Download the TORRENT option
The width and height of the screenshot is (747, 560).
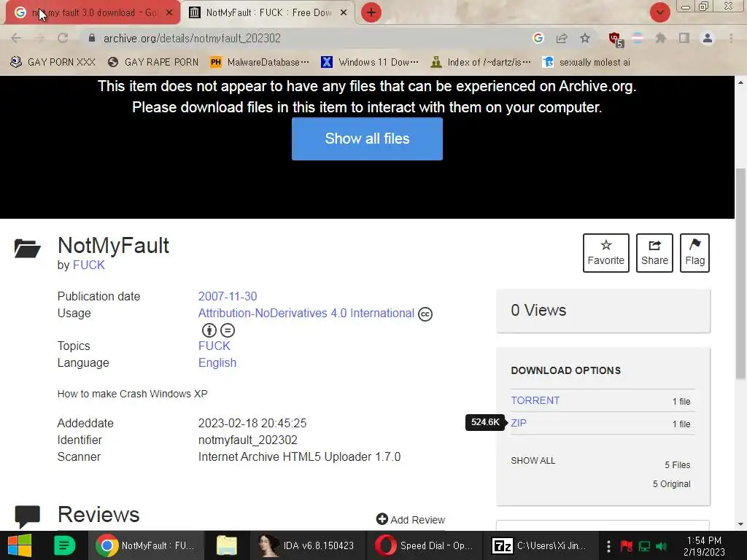[x=535, y=400]
